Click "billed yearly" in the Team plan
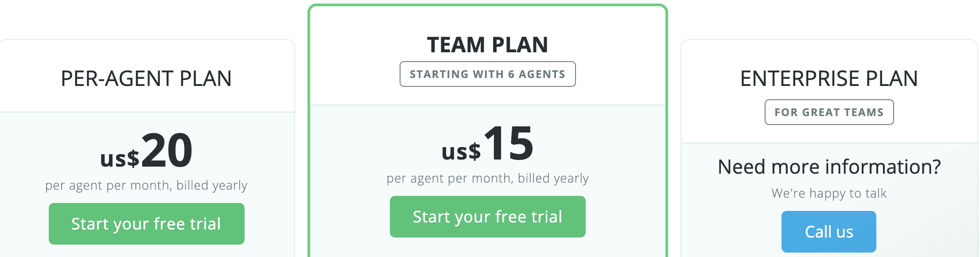This screenshot has height=257, width=980. pyautogui.click(x=553, y=178)
